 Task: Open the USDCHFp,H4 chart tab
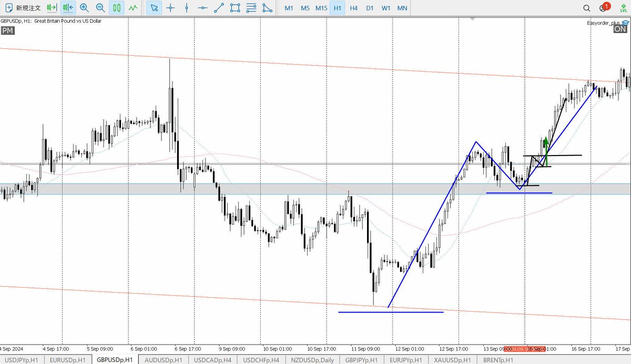[x=260, y=360]
